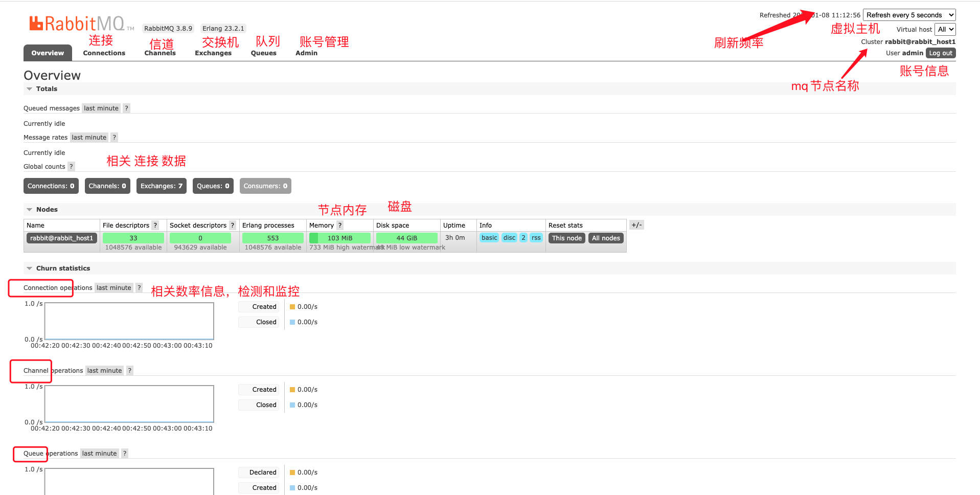This screenshot has height=495, width=980.
Task: Click the Connection operations chart
Action: pyautogui.click(x=129, y=321)
